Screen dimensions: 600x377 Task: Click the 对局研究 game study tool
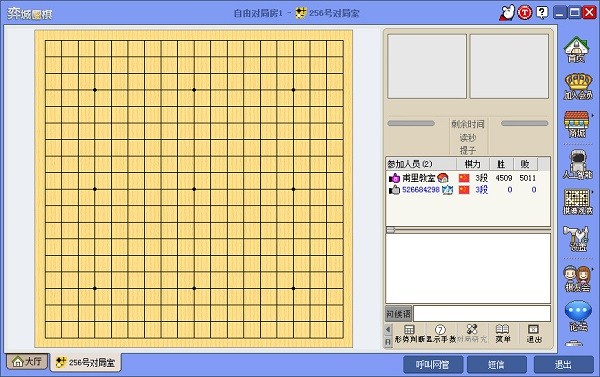point(472,334)
